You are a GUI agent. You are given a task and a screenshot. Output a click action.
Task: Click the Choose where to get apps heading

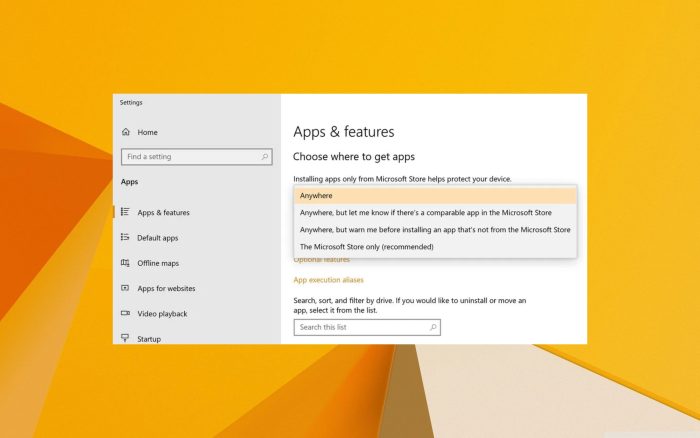pyautogui.click(x=354, y=157)
